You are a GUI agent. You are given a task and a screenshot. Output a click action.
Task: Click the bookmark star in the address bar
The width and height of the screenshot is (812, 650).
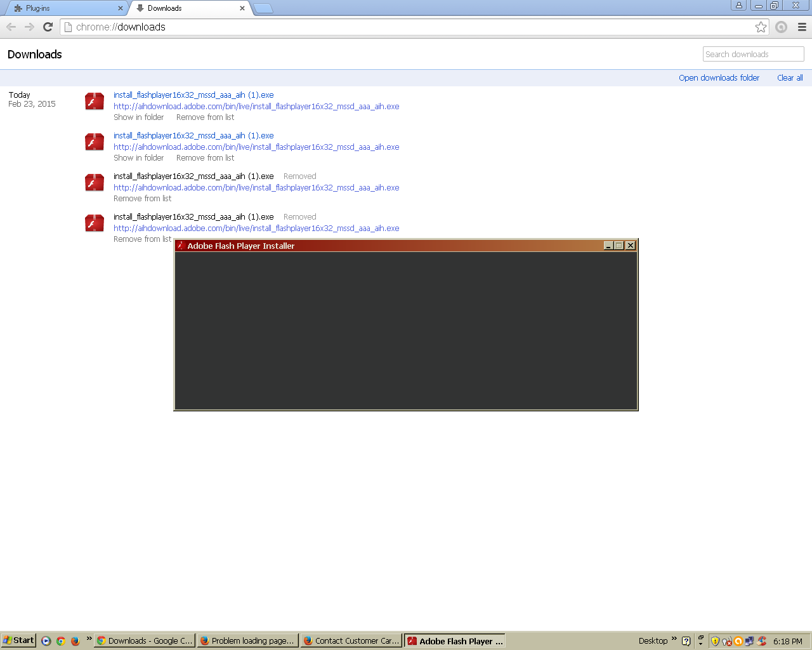tap(760, 27)
